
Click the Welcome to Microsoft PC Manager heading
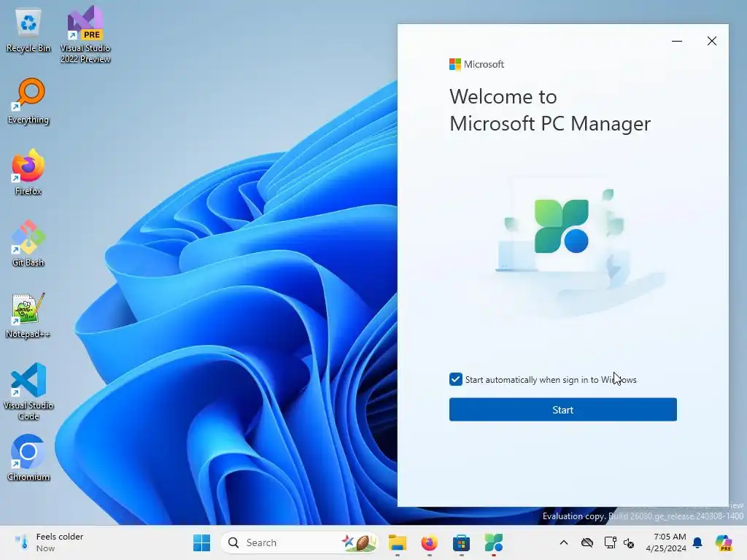click(550, 110)
